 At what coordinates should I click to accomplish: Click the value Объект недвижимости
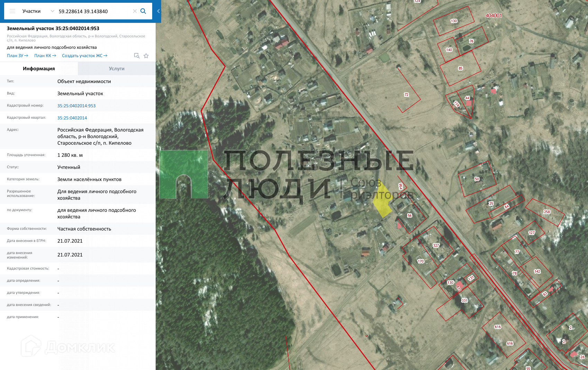point(84,81)
